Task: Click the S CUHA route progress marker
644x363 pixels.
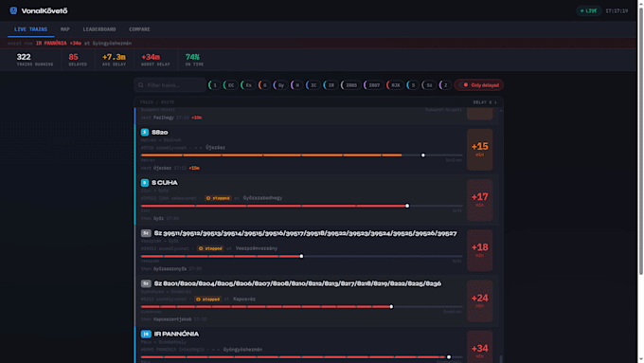Action: (407, 206)
